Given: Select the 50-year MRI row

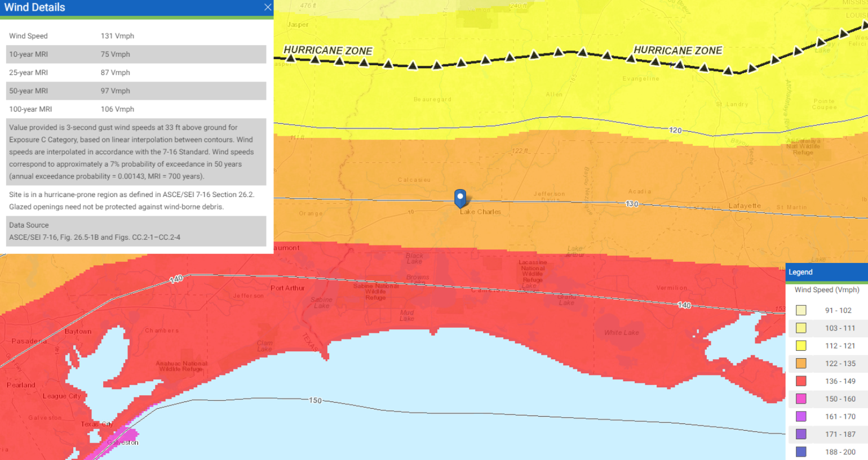Looking at the screenshot, I should (136, 91).
